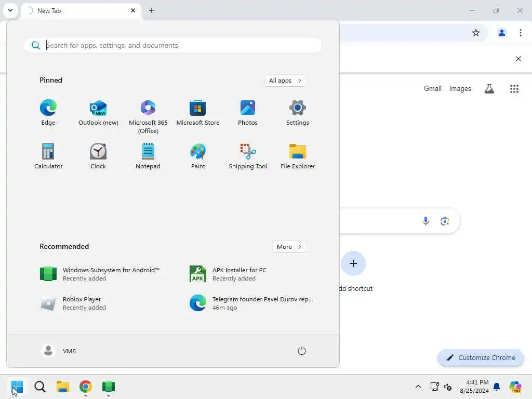The width and height of the screenshot is (532, 399).
Task: Click the muted volume tray icon
Action: coord(448,387)
